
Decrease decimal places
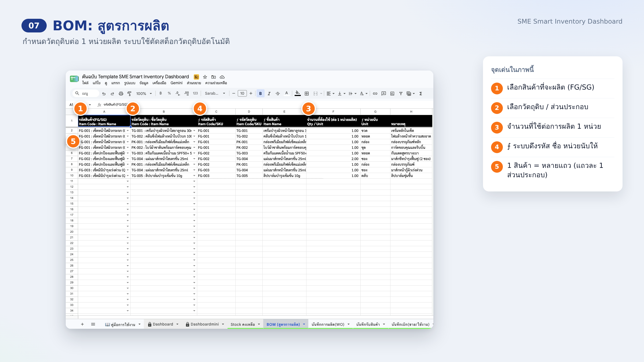(x=178, y=93)
